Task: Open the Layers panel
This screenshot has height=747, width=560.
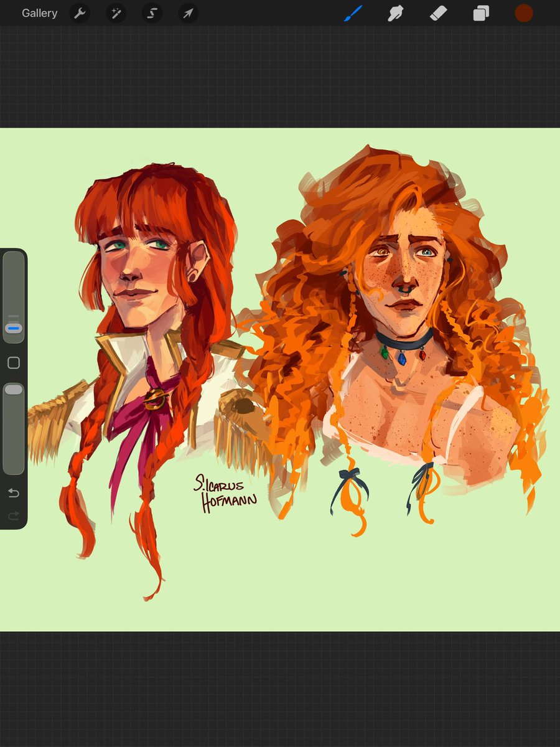Action: point(481,13)
